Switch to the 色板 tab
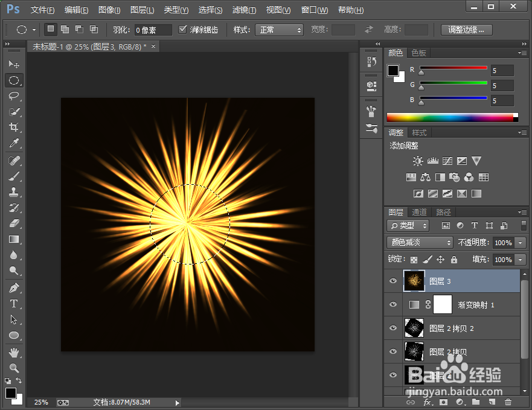The width and height of the screenshot is (532, 410). point(418,53)
